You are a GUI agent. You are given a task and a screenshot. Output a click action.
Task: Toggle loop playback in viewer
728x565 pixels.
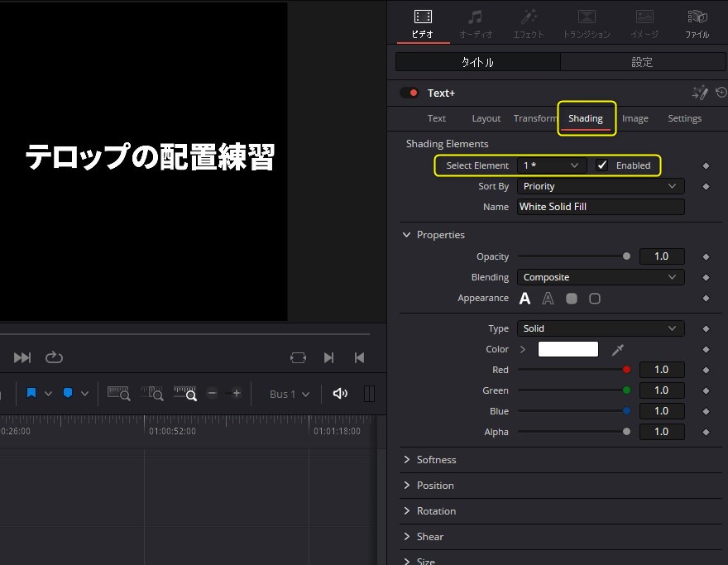tap(54, 357)
